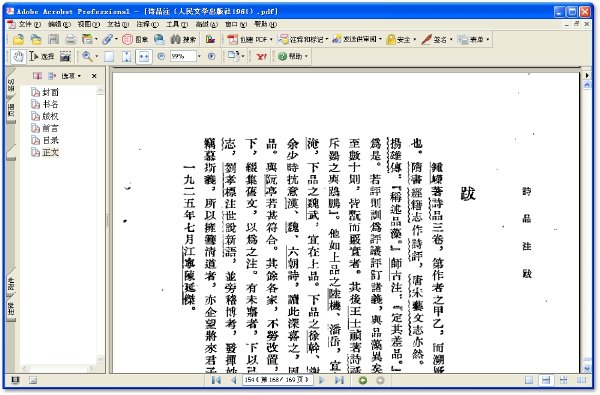Expand the 安全 dropdown arrow
Screen dimensions: 600x395
[414, 39]
